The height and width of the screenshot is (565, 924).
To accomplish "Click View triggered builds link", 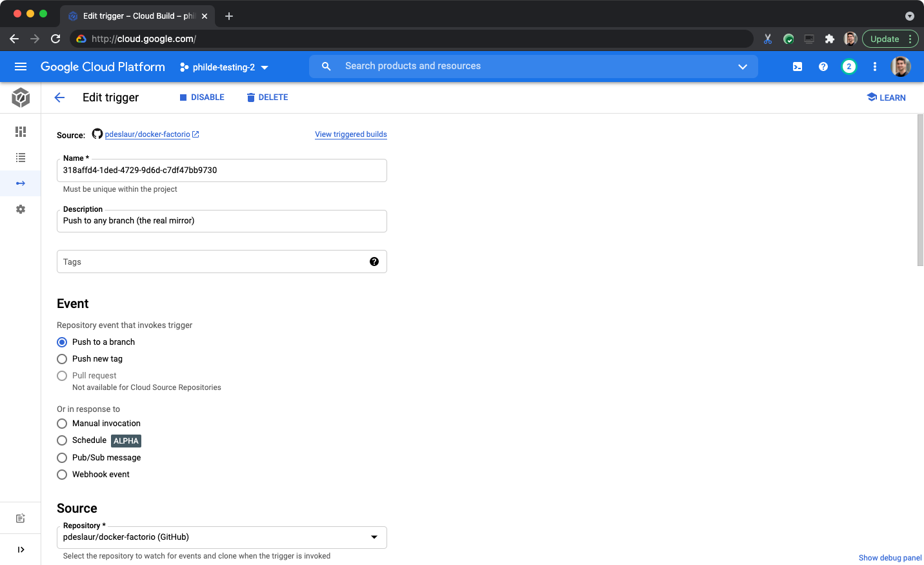I will tap(351, 134).
